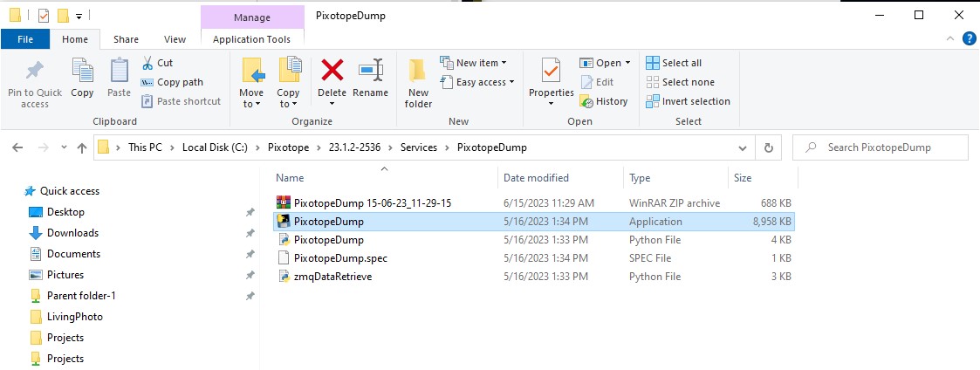The width and height of the screenshot is (980, 370).
Task: Click the Rename icon in Organize group
Action: click(x=371, y=72)
